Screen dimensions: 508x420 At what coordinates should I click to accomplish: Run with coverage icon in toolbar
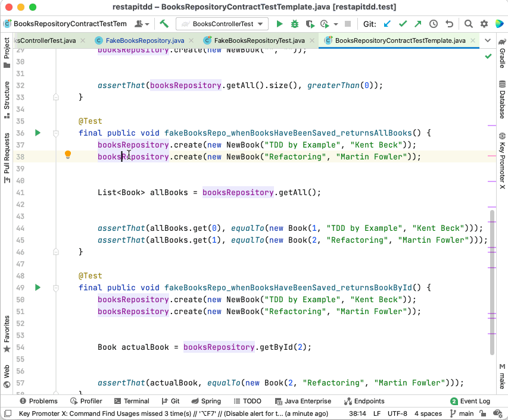coord(310,24)
